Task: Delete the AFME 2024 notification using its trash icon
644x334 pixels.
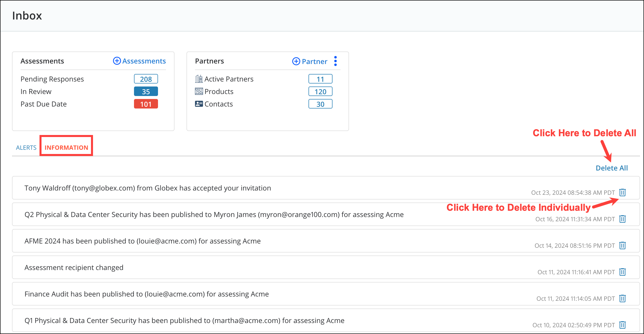Action: pos(622,245)
